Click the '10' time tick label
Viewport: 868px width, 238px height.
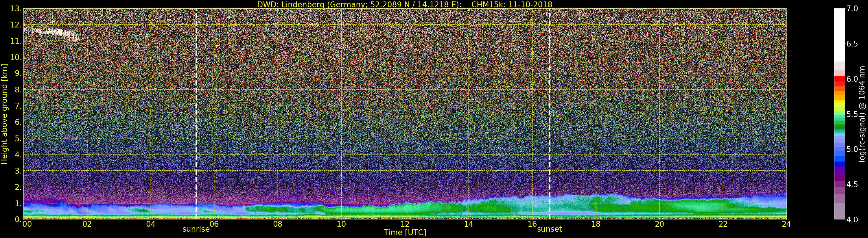pyautogui.click(x=341, y=224)
